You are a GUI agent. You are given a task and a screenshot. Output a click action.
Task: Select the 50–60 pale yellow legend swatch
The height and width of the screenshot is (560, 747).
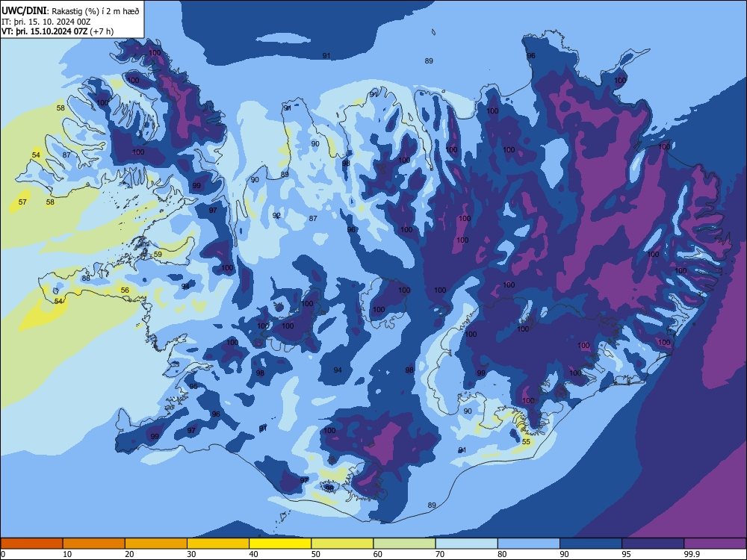click(342, 544)
